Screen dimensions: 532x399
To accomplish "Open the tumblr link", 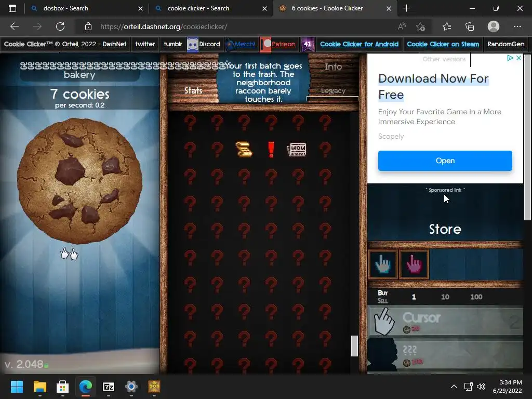I will pos(173,44).
